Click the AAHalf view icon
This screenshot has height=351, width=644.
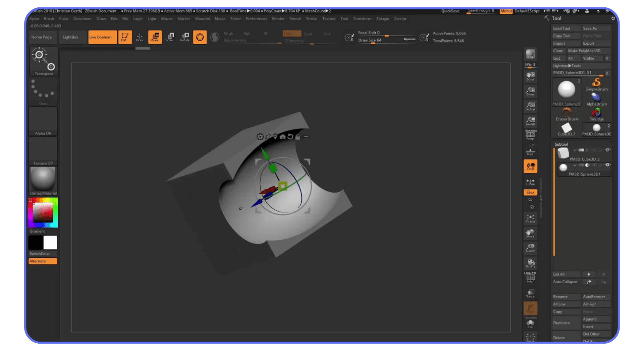(x=530, y=121)
